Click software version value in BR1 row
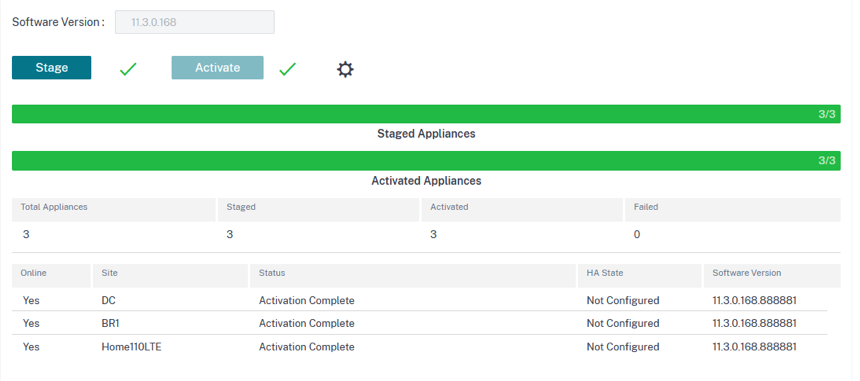The height and width of the screenshot is (381, 860). click(x=755, y=323)
